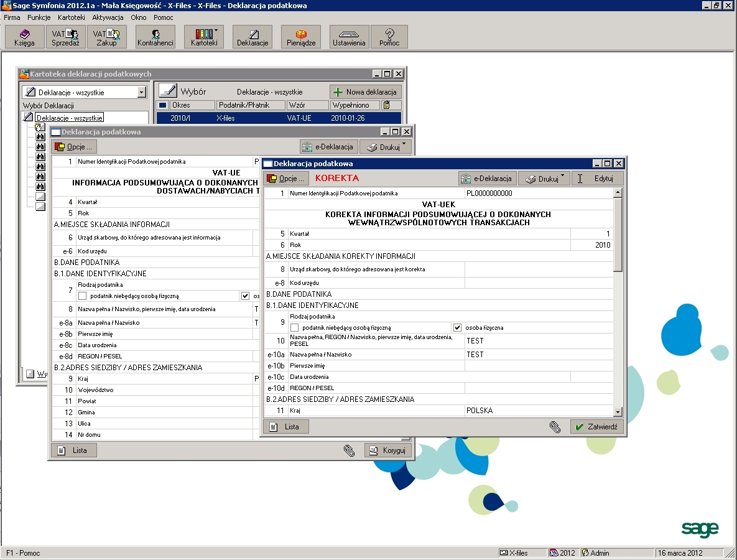Open the Pieniądze module
The image size is (737, 560).
coord(301,37)
